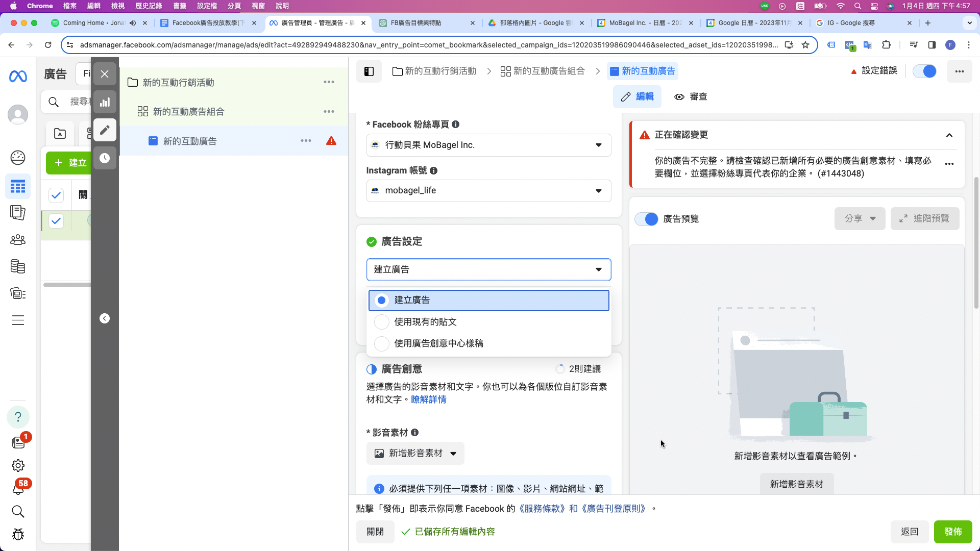The image size is (980, 551).
Task: Open the 分享 dropdown
Action: 860,219
